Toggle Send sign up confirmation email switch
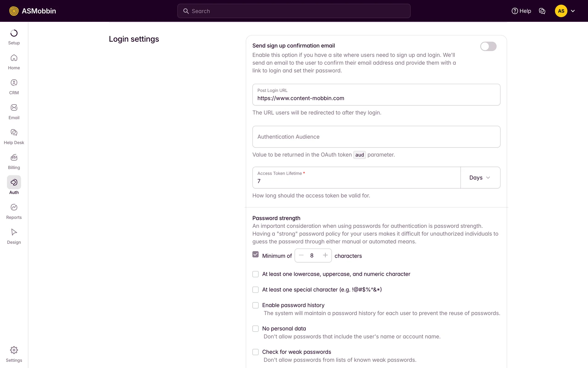 488,46
